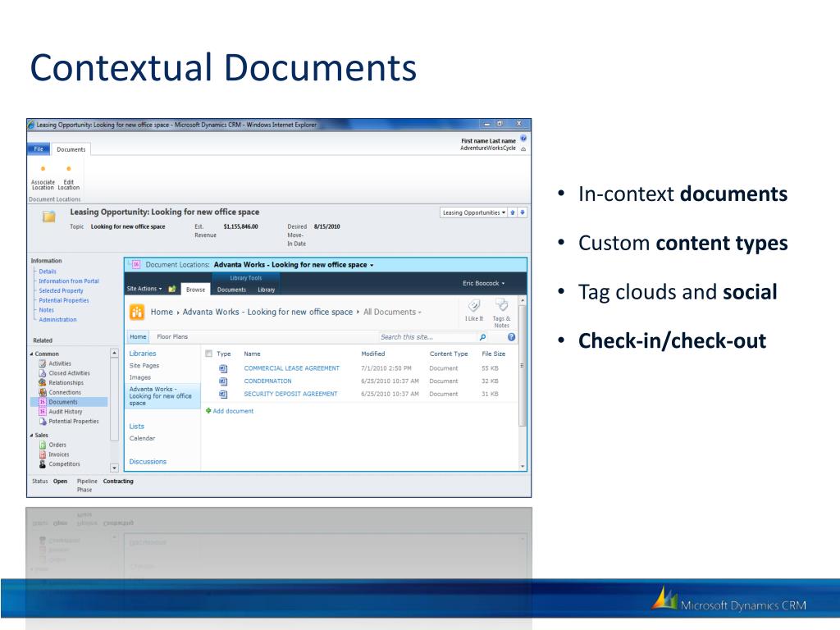Image resolution: width=840 pixels, height=630 pixels.
Task: Click the document pane scrollbar down arrow
Action: click(523, 467)
